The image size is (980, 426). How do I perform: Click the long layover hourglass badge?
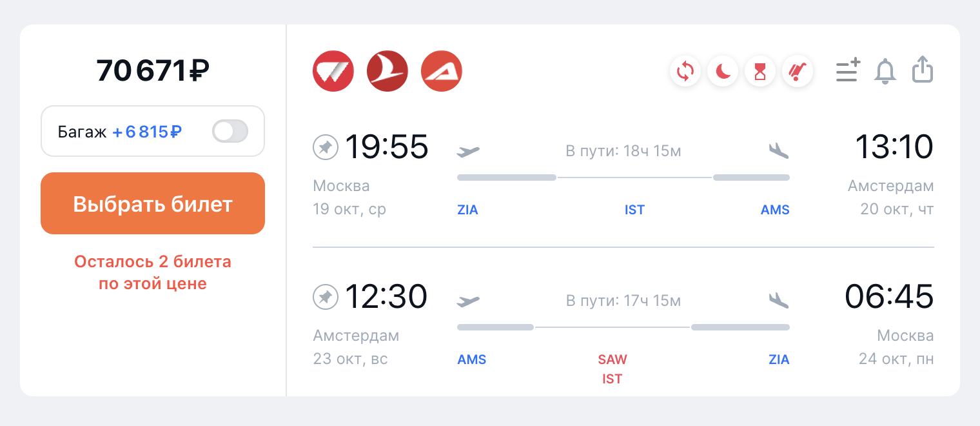click(x=760, y=71)
